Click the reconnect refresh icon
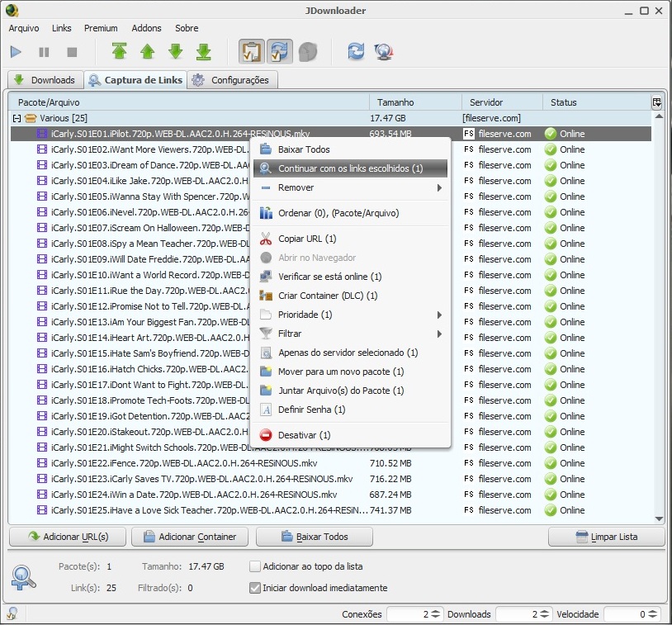Screen dimensions: 672x625 click(356, 52)
